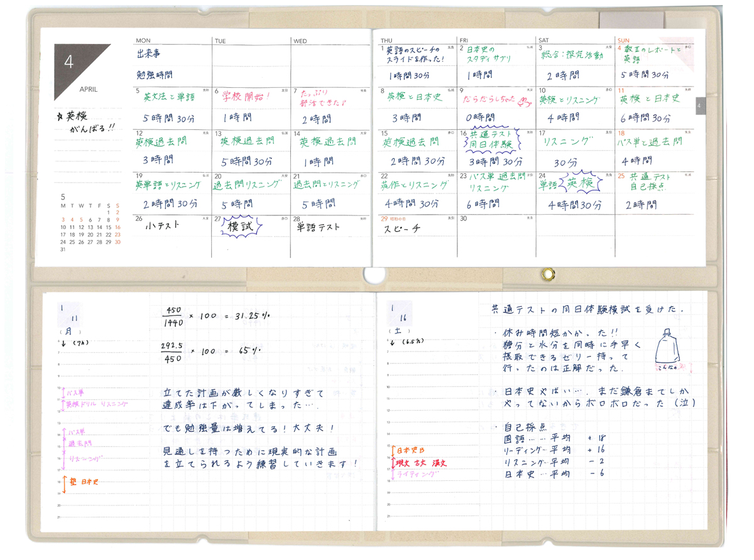Select the dark 4 APRIL month block

[x=82, y=72]
